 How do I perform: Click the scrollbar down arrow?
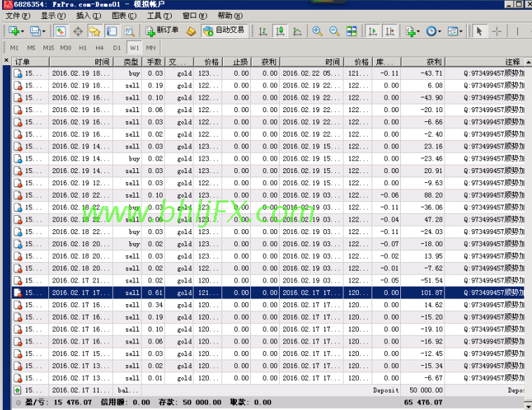pos(528,405)
